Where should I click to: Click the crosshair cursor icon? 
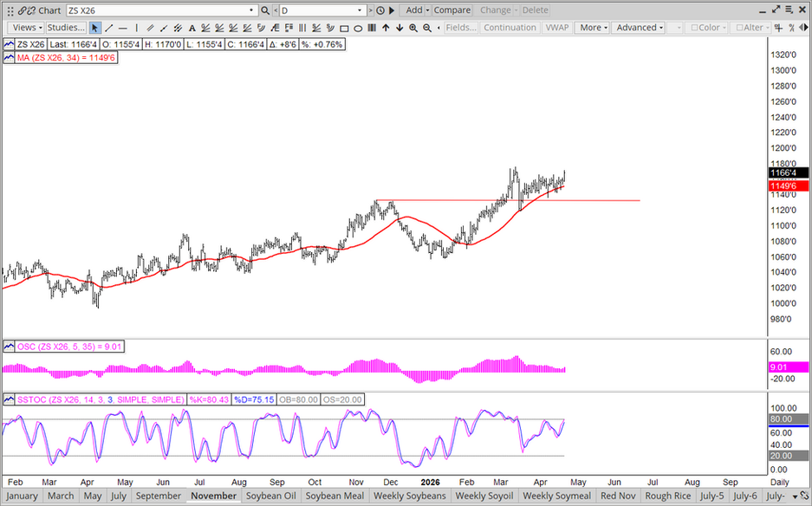778,28
